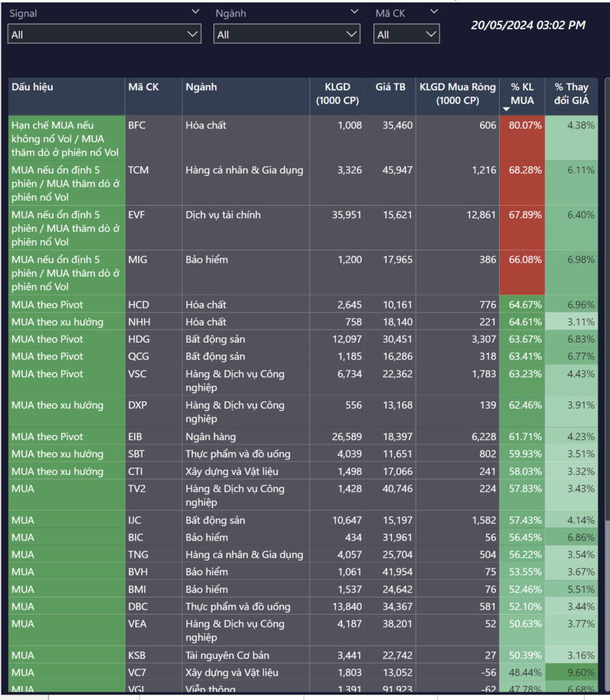Click the chevron icon beside Mã CK slicer label
Viewport: 610px width, 700px height.
point(434,12)
